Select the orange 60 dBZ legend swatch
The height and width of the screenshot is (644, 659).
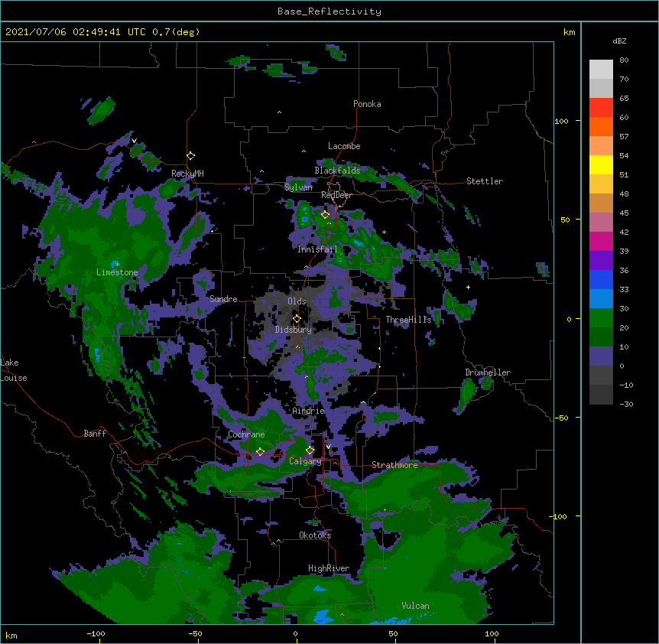point(601,126)
